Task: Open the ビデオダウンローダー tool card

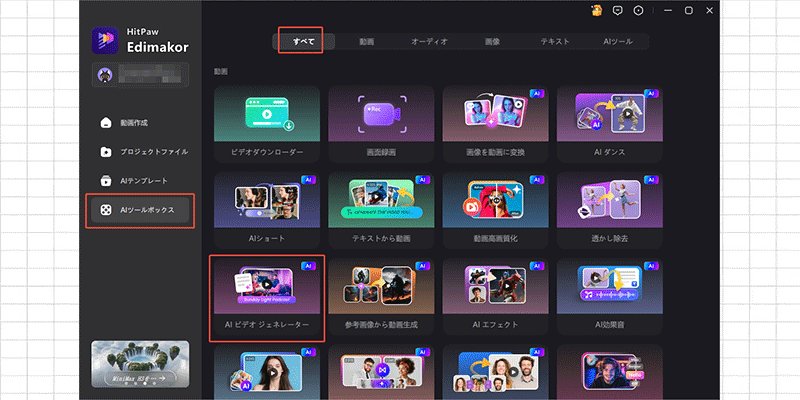Action: click(x=267, y=124)
